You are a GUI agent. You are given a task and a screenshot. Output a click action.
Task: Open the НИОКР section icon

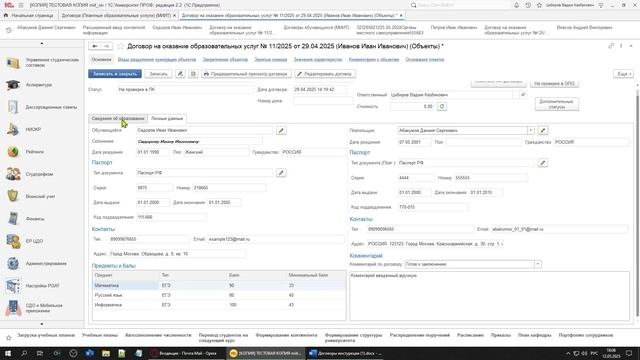tap(13, 129)
